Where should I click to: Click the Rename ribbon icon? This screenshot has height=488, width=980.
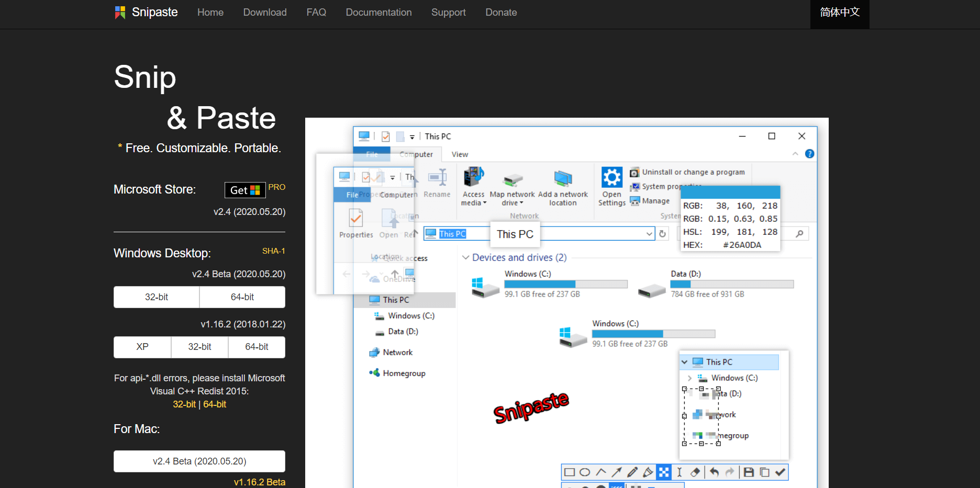[437, 178]
